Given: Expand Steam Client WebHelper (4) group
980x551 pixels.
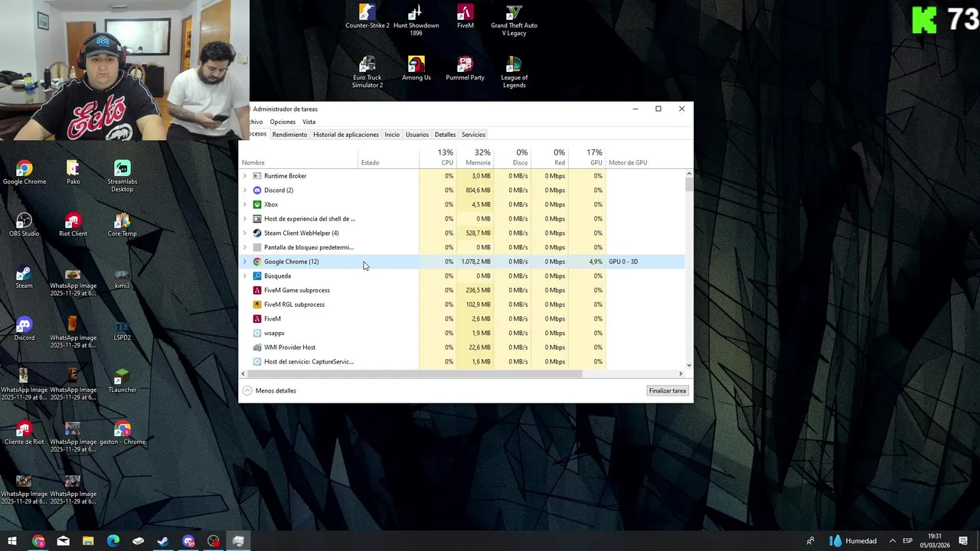Looking at the screenshot, I should coord(244,233).
